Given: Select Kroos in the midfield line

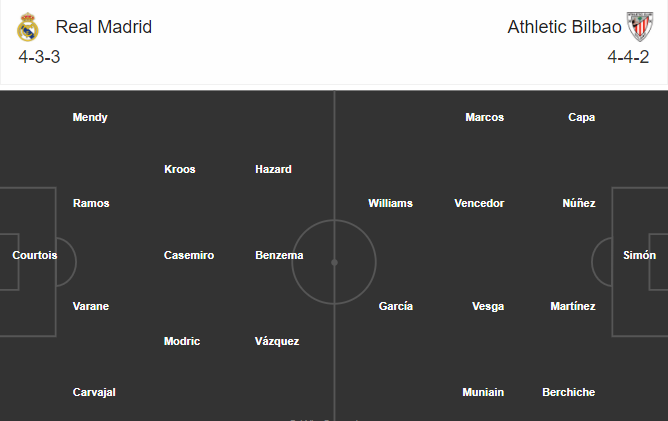Looking at the screenshot, I should [179, 169].
